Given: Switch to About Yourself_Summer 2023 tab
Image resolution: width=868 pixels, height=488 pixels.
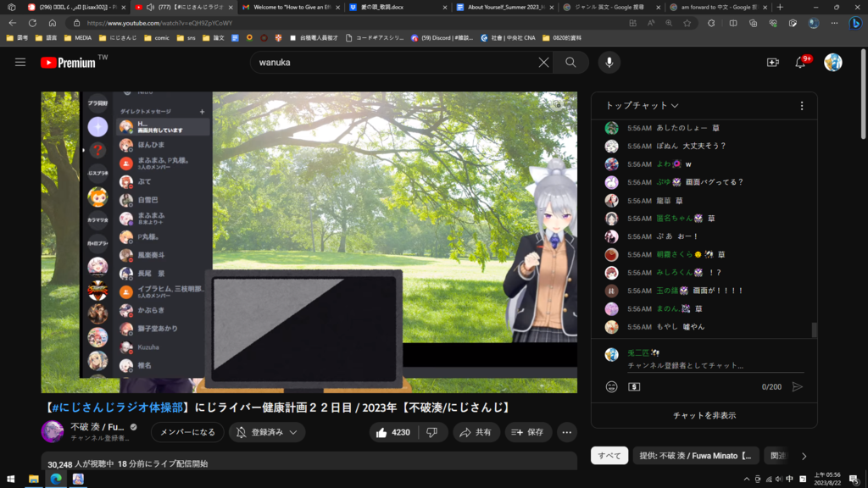Looking at the screenshot, I should click(504, 7).
